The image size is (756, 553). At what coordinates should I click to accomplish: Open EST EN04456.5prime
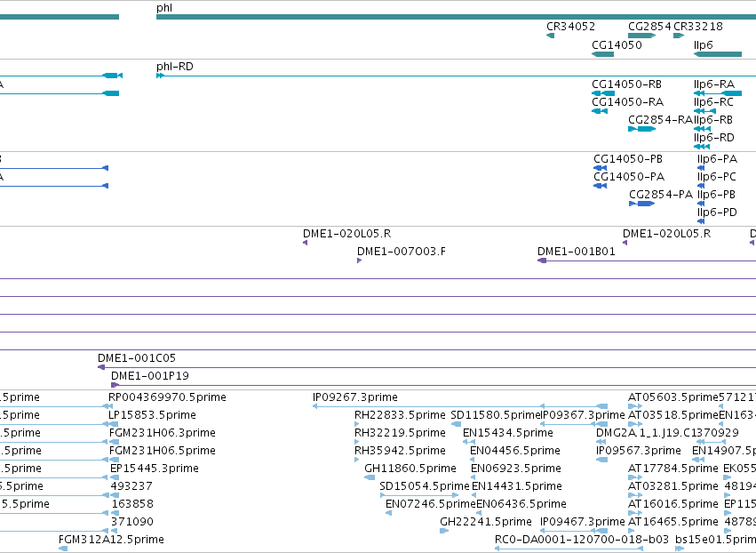pyautogui.click(x=515, y=451)
